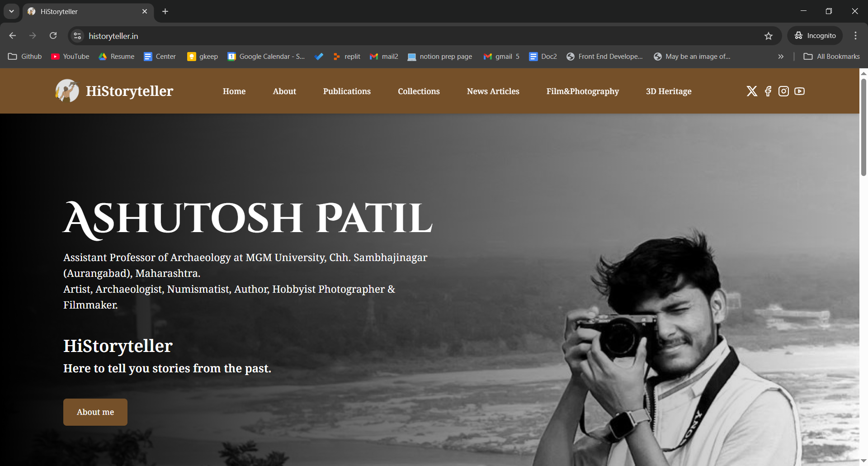Click the Facebook icon in the header
Viewport: 868px width, 466px height.
pos(768,91)
